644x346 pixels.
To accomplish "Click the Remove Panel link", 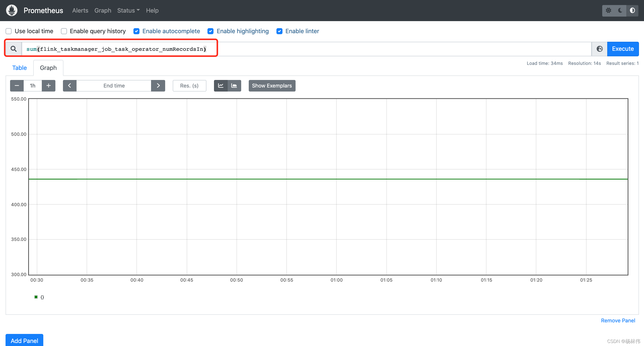I will (618, 321).
